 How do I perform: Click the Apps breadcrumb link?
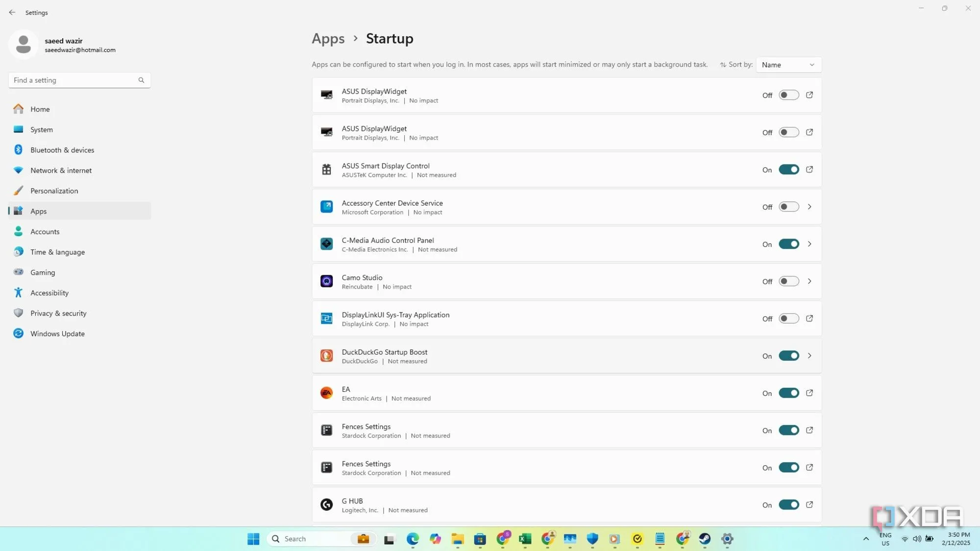point(328,39)
